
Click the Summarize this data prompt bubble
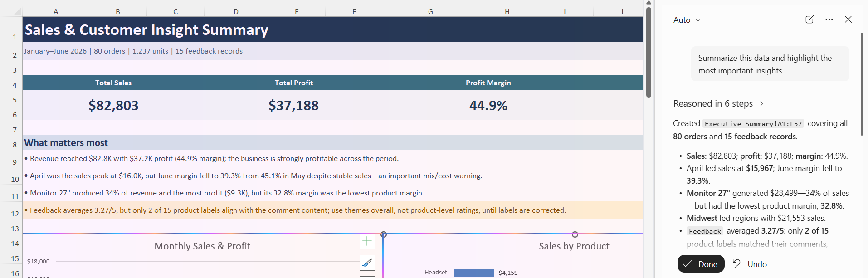(770, 64)
